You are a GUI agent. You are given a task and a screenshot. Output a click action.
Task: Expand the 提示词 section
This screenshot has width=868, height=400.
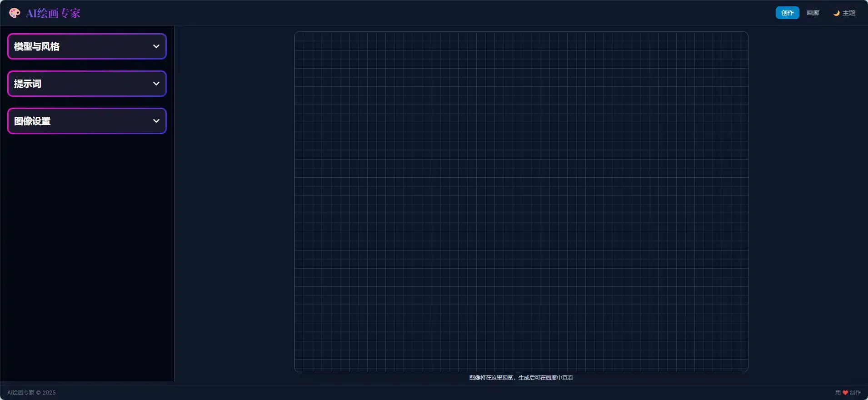(87, 84)
